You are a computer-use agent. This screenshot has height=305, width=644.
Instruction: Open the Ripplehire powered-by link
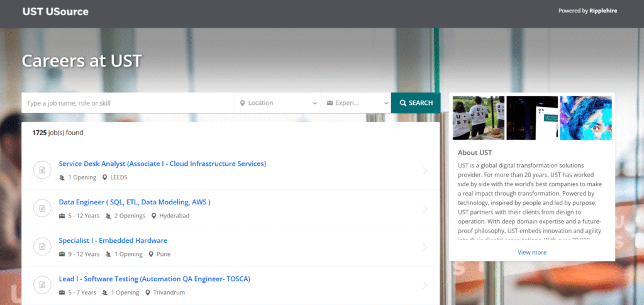coord(603,11)
